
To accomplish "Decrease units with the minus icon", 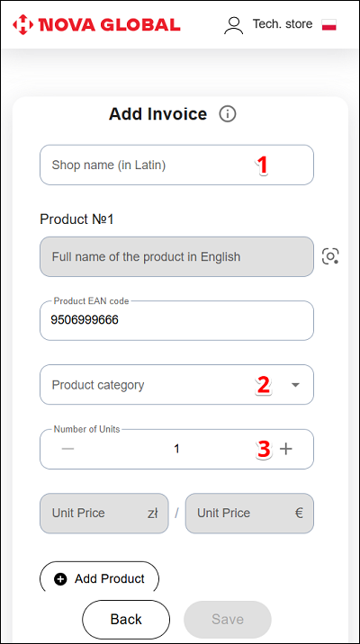I will click(67, 449).
